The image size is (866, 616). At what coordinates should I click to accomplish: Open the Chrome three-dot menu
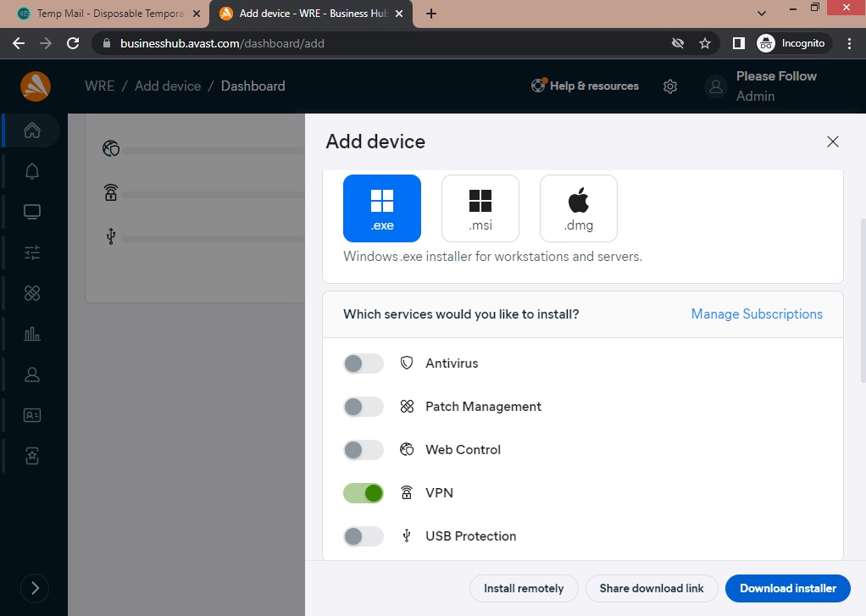click(x=849, y=44)
